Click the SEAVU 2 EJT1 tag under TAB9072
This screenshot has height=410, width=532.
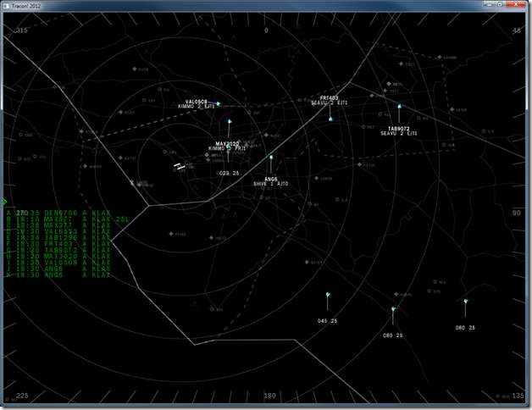click(x=399, y=134)
